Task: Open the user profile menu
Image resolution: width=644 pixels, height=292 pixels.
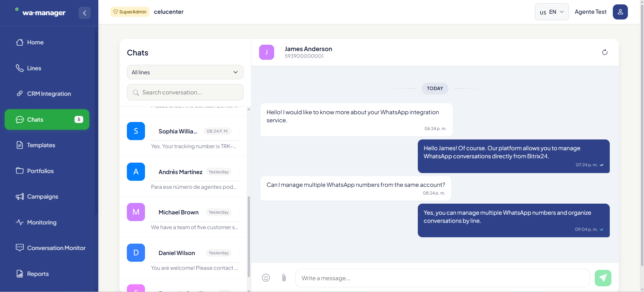Action: [x=620, y=12]
